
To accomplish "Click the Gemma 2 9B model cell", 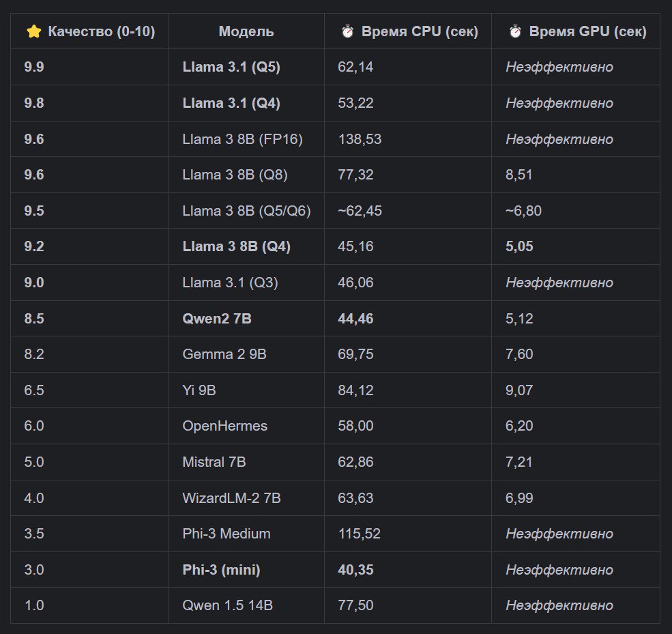I will point(224,354).
